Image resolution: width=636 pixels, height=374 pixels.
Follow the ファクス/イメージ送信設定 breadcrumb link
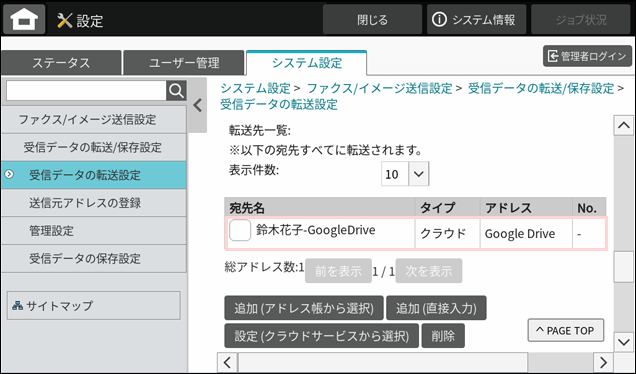tap(379, 88)
